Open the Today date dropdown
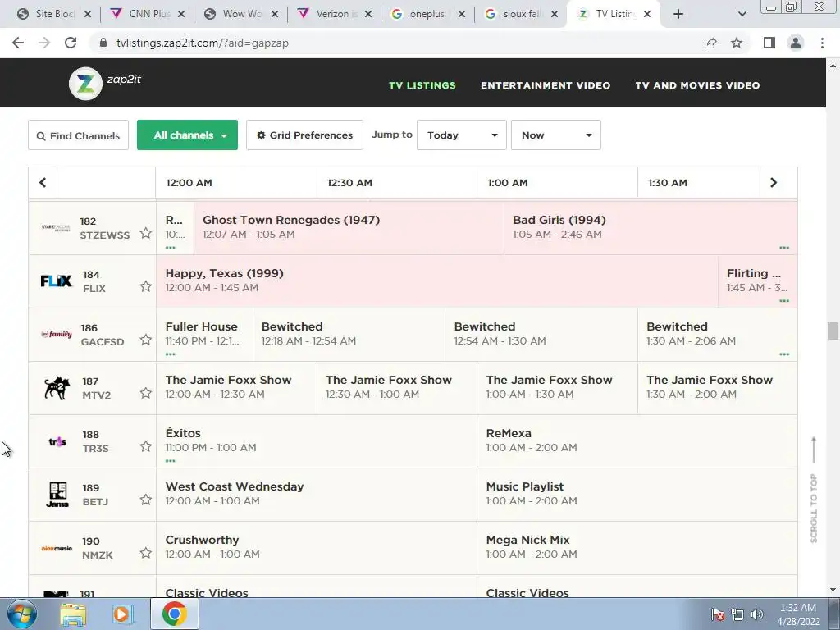Image resolution: width=840 pixels, height=630 pixels. (461, 135)
